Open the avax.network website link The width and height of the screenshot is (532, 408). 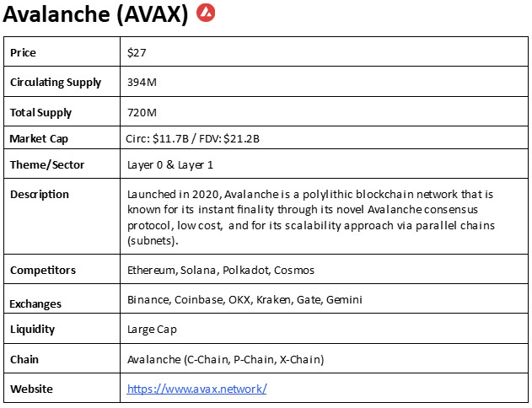click(x=196, y=389)
